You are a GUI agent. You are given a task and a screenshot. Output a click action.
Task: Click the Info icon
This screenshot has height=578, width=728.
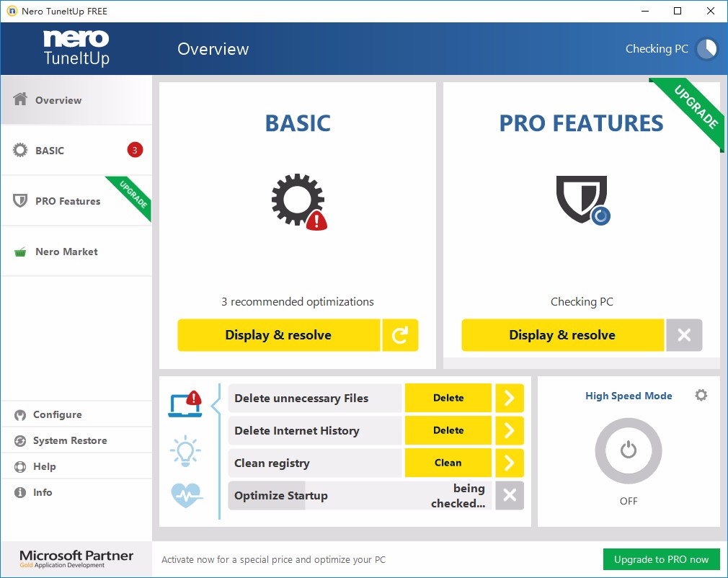click(20, 492)
